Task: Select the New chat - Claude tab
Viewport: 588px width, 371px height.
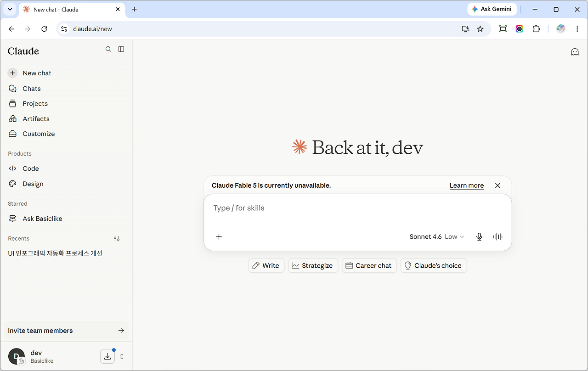Action: point(72,9)
